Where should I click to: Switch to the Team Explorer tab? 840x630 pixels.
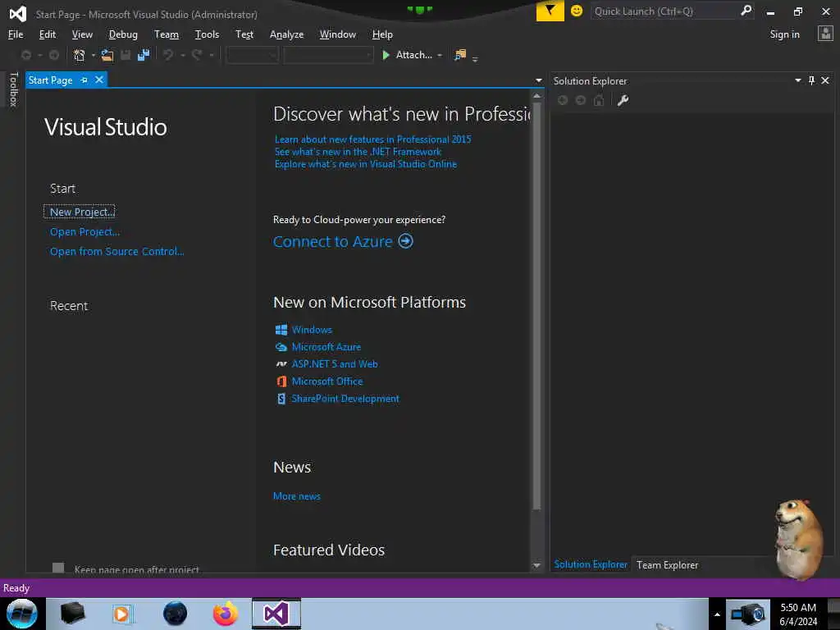point(667,564)
